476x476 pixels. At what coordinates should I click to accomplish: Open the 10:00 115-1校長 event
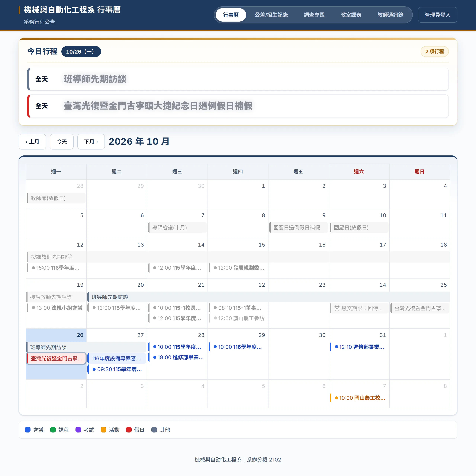click(177, 308)
